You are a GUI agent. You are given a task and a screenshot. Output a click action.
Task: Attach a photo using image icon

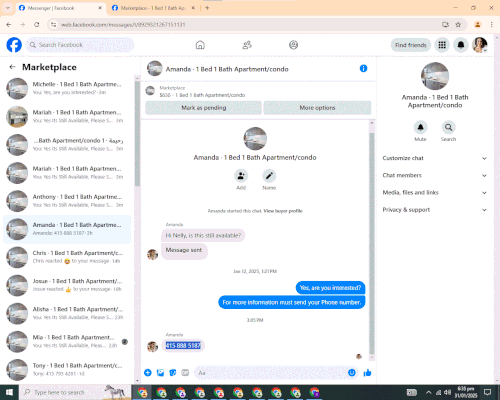(x=160, y=373)
